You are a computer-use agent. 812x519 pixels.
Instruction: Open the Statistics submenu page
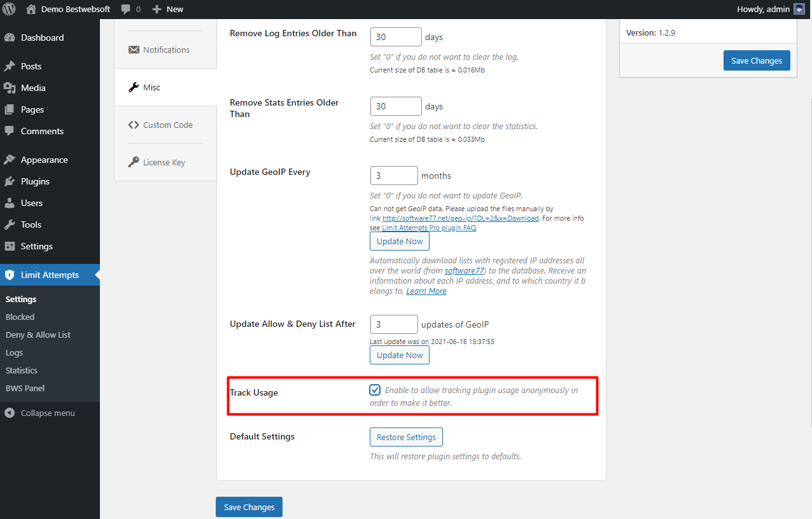coord(22,370)
